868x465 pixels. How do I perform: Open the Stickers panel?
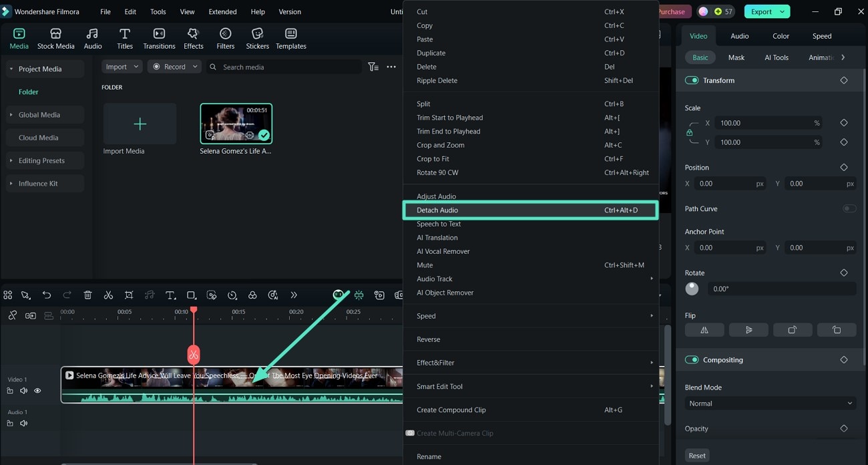coord(257,39)
